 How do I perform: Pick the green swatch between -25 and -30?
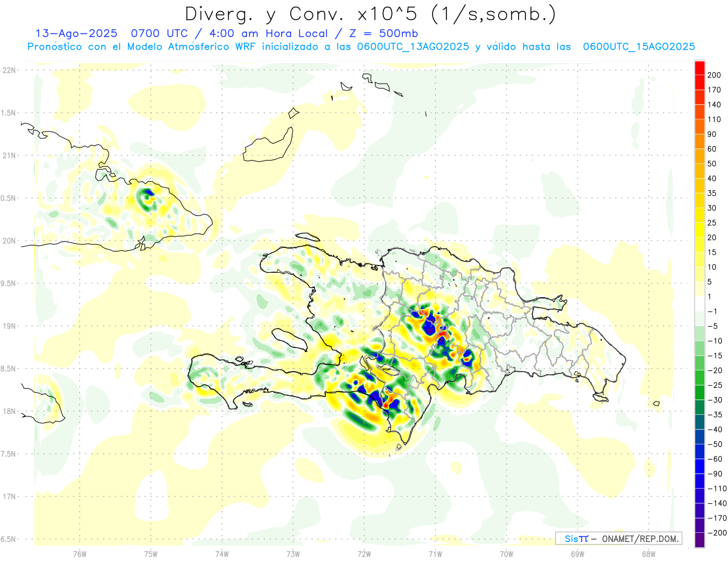[699, 392]
